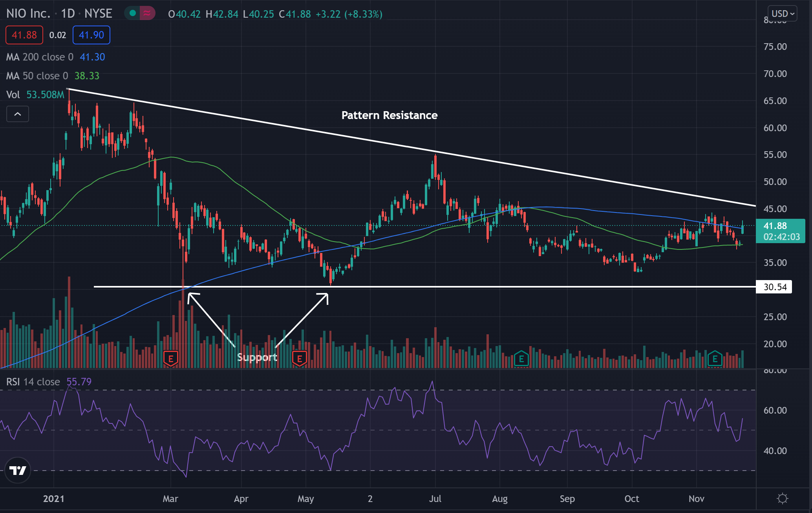Click the spread value 0.02
812x513 pixels.
coord(58,35)
